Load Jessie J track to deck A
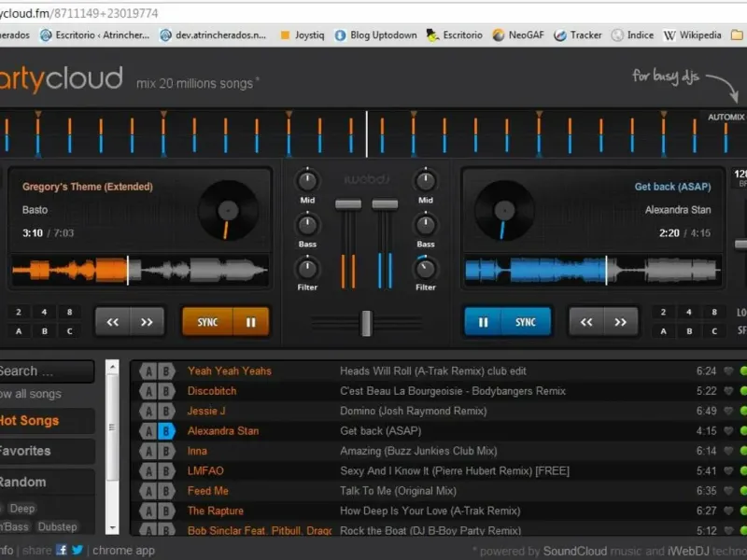Viewport: 747px width, 560px height. 148,411
